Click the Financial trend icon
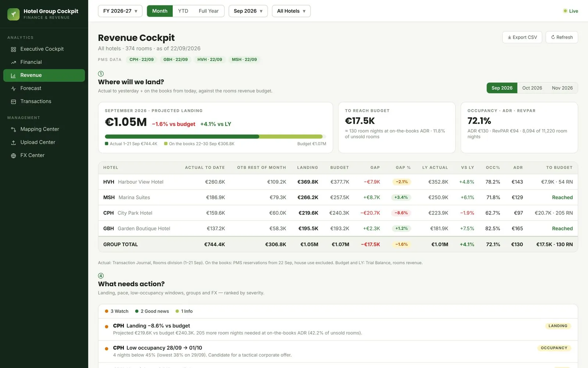This screenshot has width=588, height=368. (14, 62)
